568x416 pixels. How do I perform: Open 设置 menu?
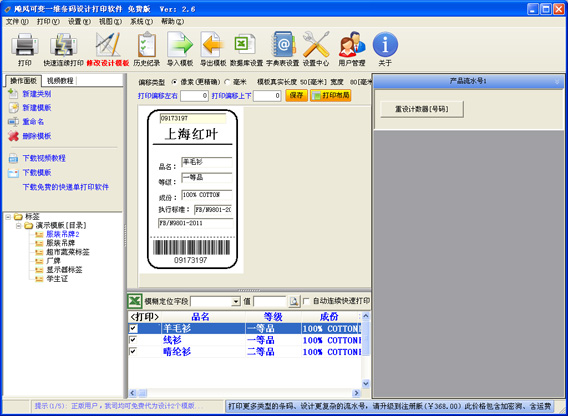[79, 22]
